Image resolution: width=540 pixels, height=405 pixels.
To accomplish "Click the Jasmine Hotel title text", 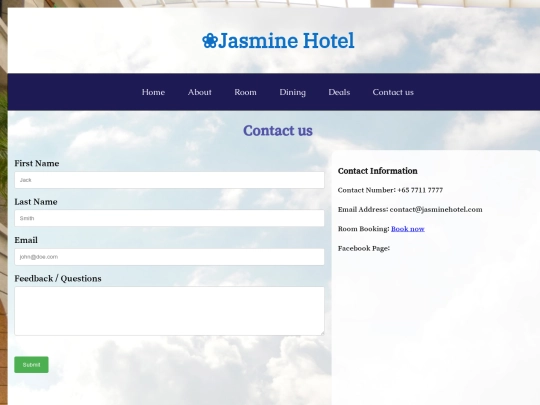I will [286, 41].
